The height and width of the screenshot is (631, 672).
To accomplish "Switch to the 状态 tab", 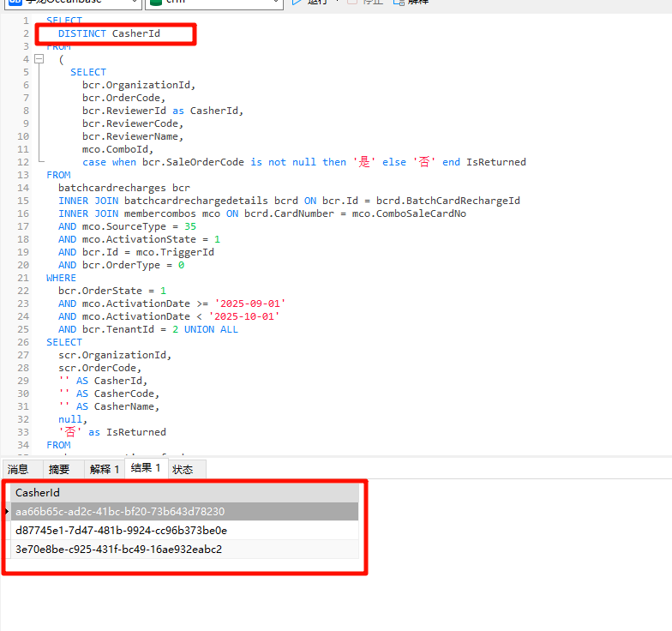I will click(183, 469).
